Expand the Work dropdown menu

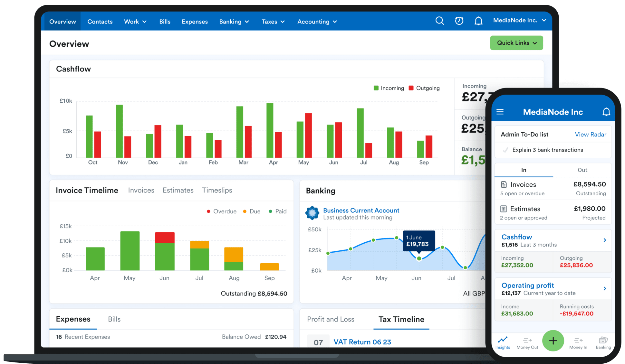click(x=135, y=21)
